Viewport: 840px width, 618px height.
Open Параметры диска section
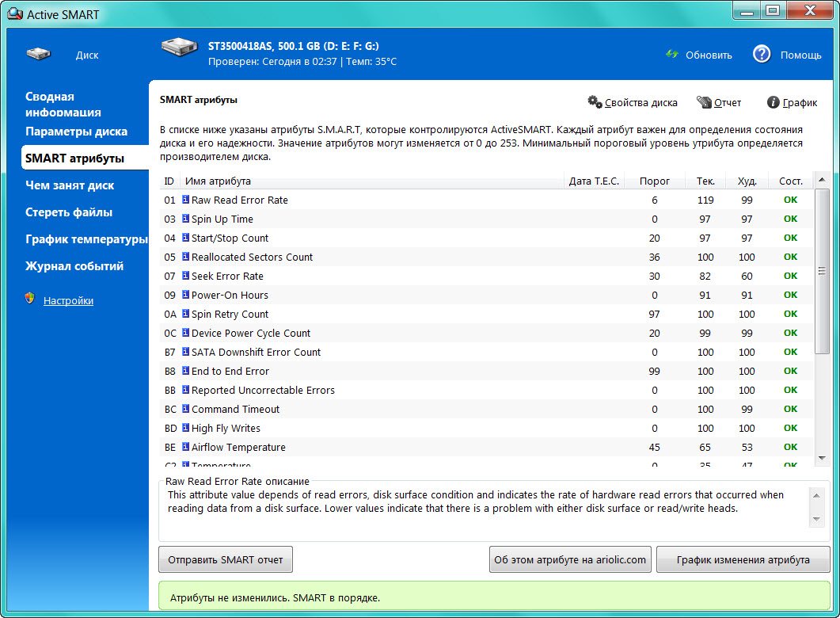point(76,132)
